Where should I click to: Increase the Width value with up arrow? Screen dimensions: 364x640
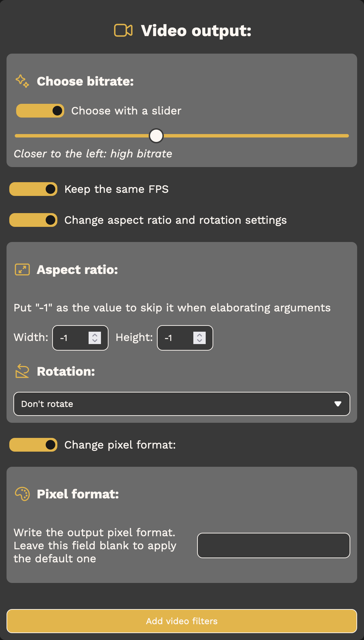95,335
